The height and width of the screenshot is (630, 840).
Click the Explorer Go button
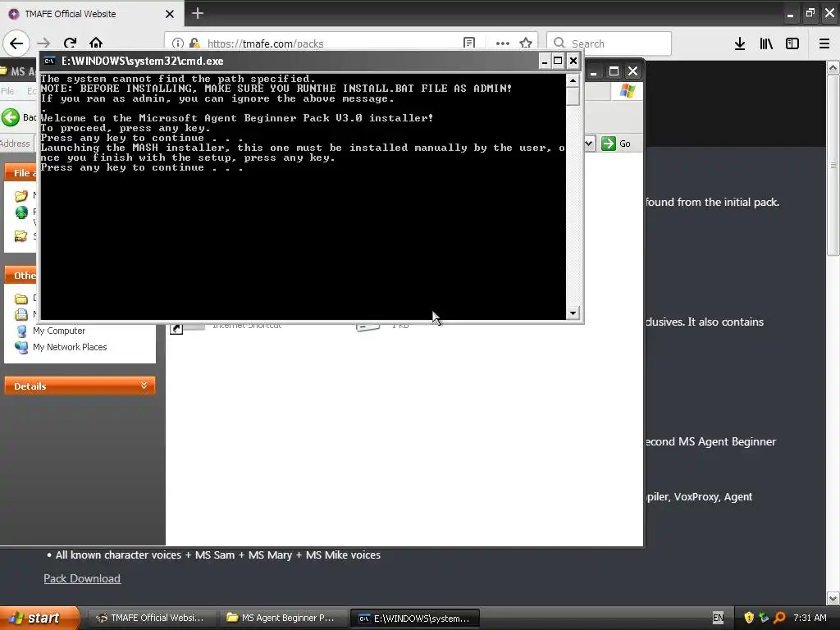[616, 144]
